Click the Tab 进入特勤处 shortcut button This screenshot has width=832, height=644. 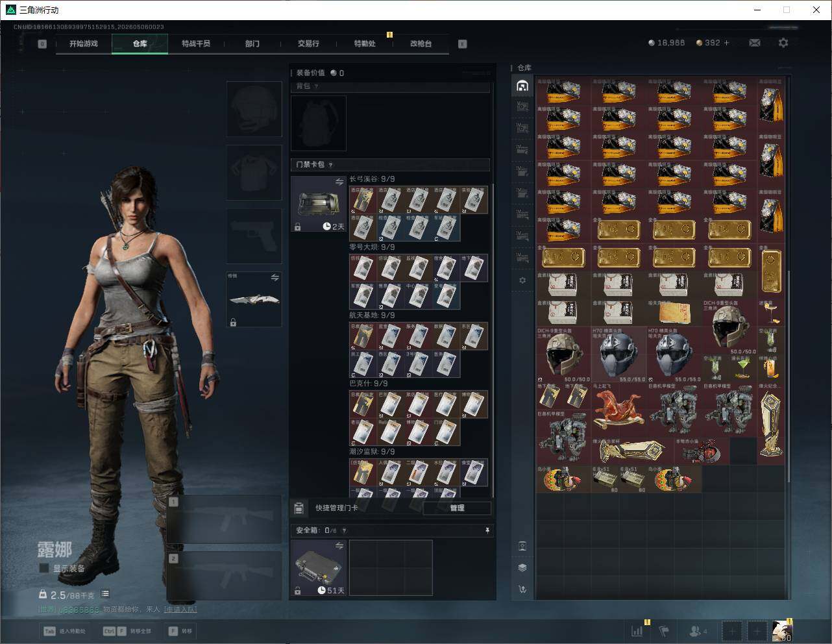(x=64, y=631)
